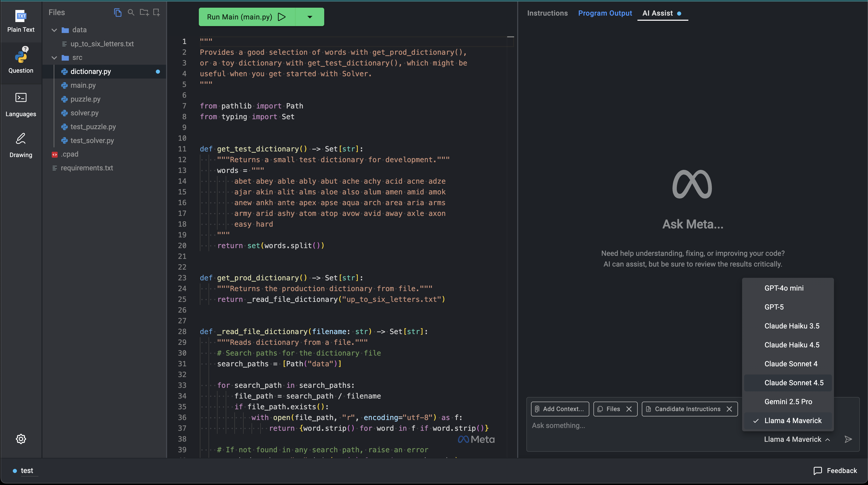This screenshot has width=868, height=485.
Task: Click the get_test_dictionary function definition
Action: point(281,149)
